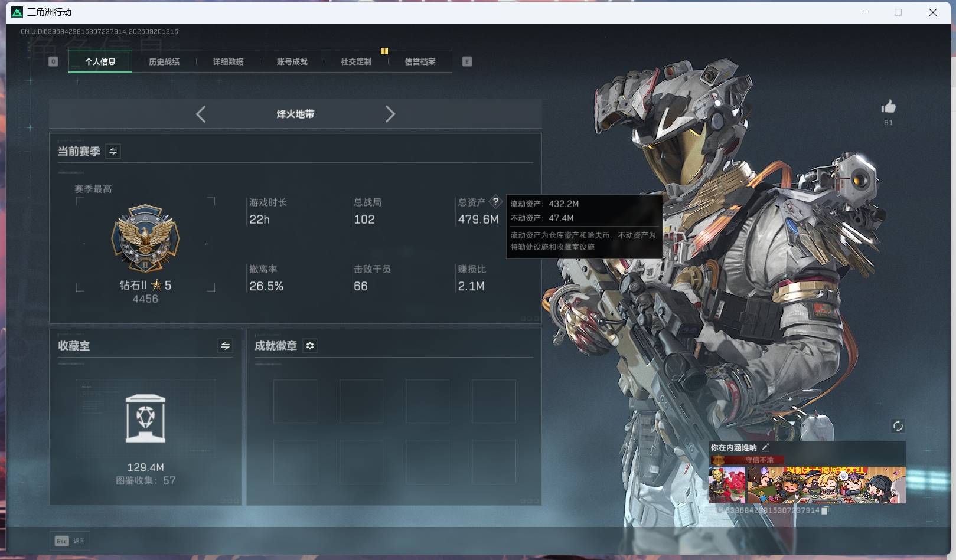View the 信誉档案 tab
The width and height of the screenshot is (956, 560).
[x=420, y=61]
